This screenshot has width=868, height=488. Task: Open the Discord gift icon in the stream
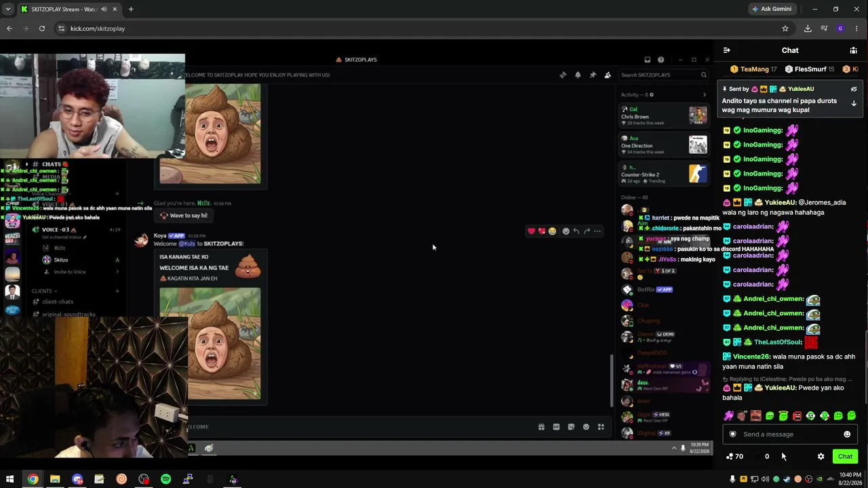tap(541, 427)
